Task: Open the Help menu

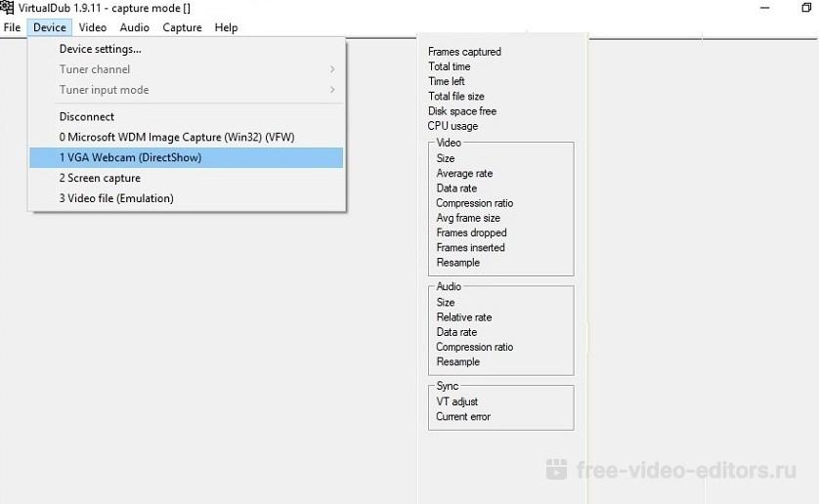Action: click(x=226, y=27)
